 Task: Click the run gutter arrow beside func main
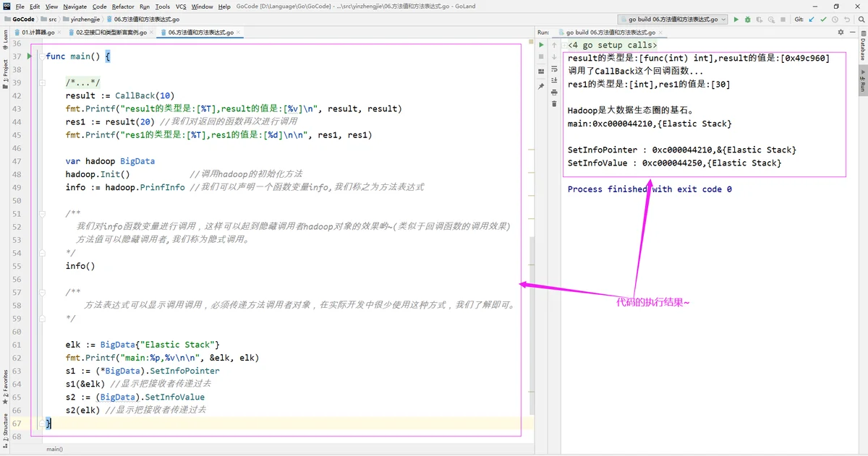coord(30,56)
